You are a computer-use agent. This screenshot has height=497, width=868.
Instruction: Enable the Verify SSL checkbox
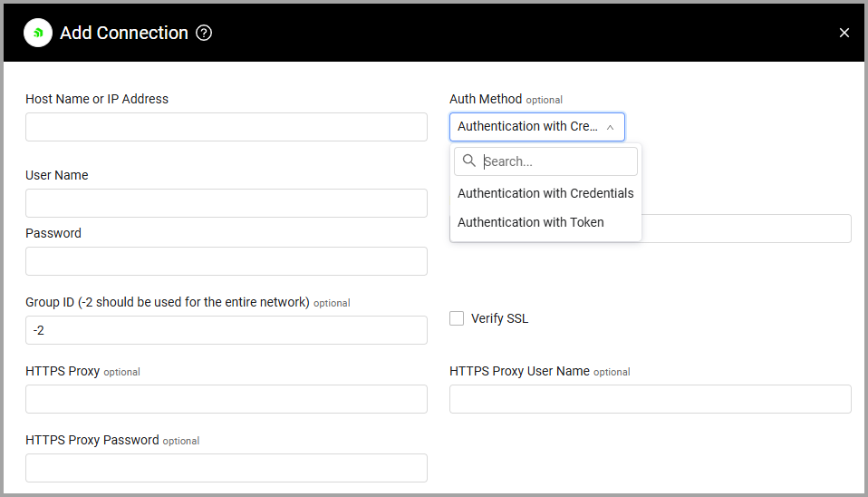coord(457,318)
